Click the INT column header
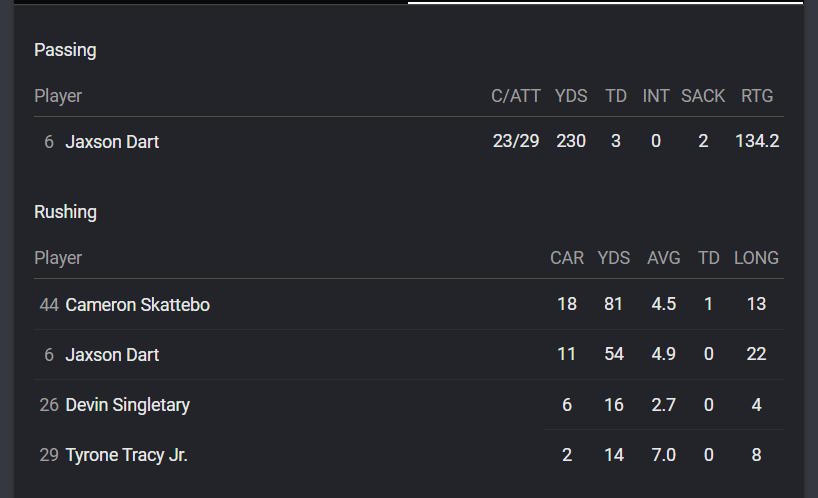The image size is (818, 498). pos(656,96)
